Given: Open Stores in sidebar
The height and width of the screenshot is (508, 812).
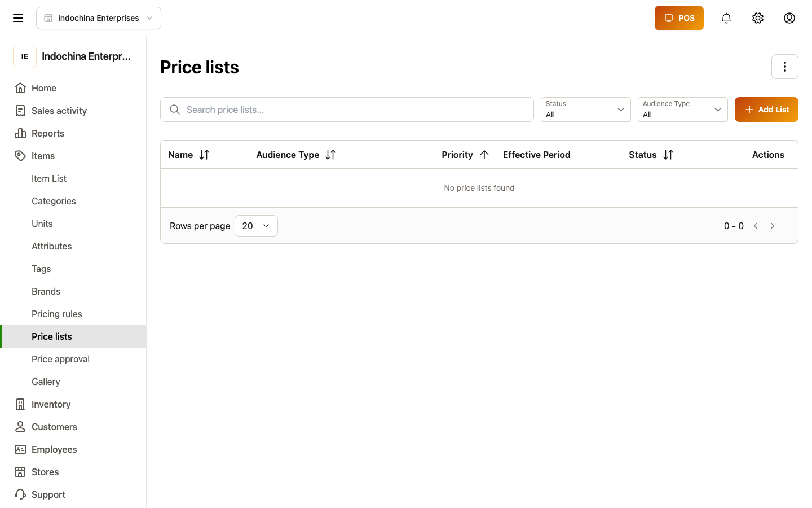Looking at the screenshot, I should (73, 472).
